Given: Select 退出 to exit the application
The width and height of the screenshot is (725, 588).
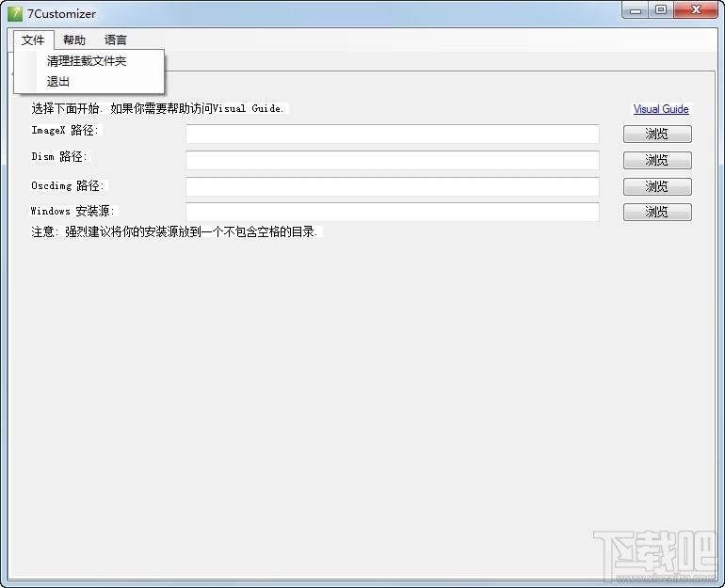Looking at the screenshot, I should click(x=57, y=82).
